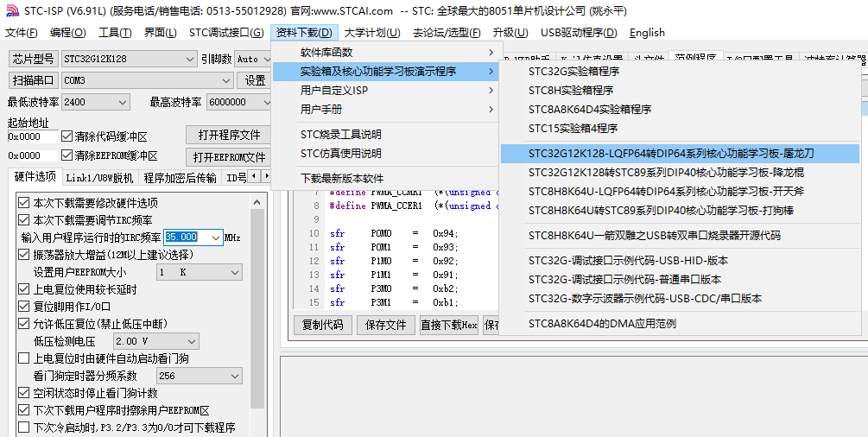
Task: Toggle 清除代码缓冲区 checkbox
Action: 67,136
